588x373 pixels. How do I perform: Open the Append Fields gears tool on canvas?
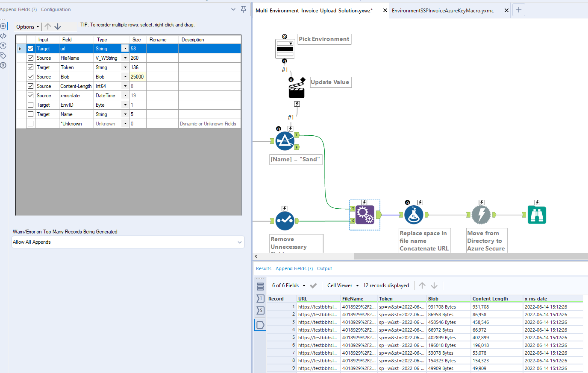(365, 216)
